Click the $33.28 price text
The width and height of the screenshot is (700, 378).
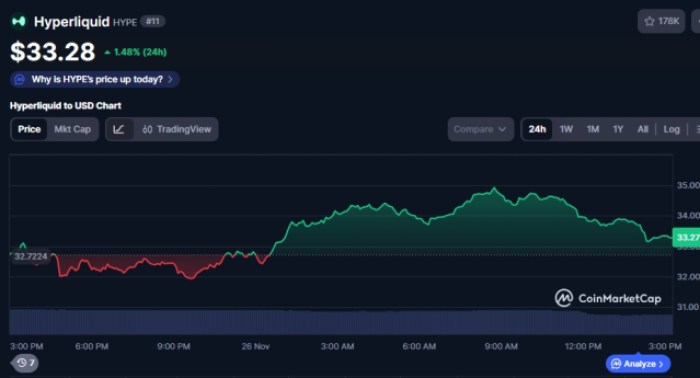click(x=53, y=52)
